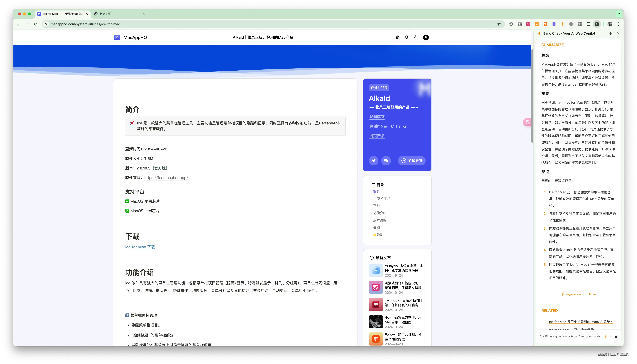Click the WeChat icon in Alkaid card
This screenshot has width=637, height=364.
point(386,161)
